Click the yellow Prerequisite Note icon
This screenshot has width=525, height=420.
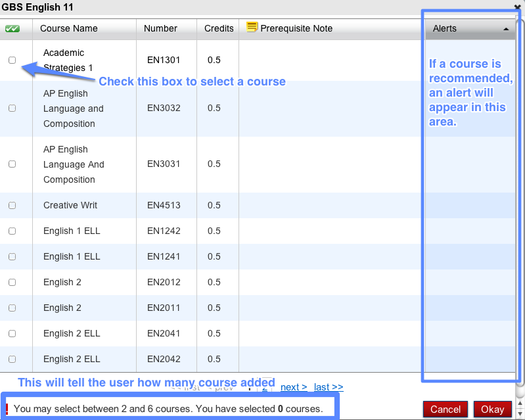point(252,28)
